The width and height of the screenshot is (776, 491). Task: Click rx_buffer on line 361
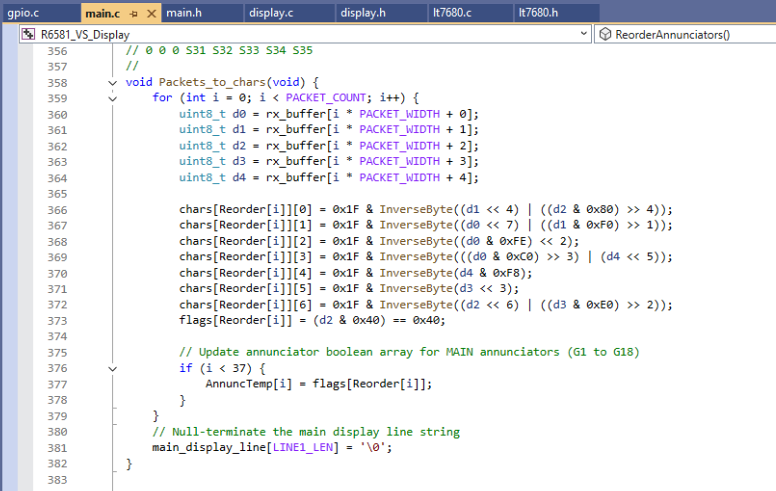click(x=296, y=130)
